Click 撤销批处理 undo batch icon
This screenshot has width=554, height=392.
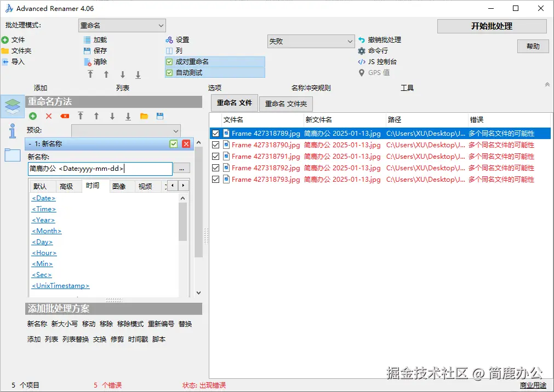(x=362, y=40)
